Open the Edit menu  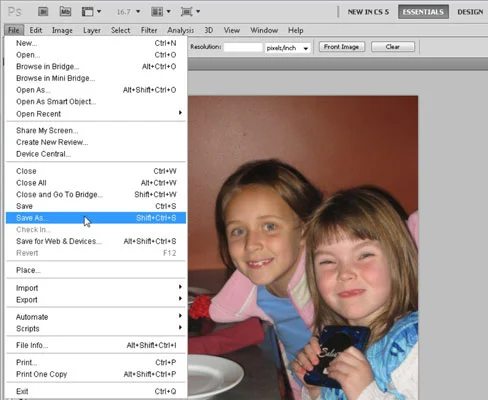pyautogui.click(x=36, y=30)
